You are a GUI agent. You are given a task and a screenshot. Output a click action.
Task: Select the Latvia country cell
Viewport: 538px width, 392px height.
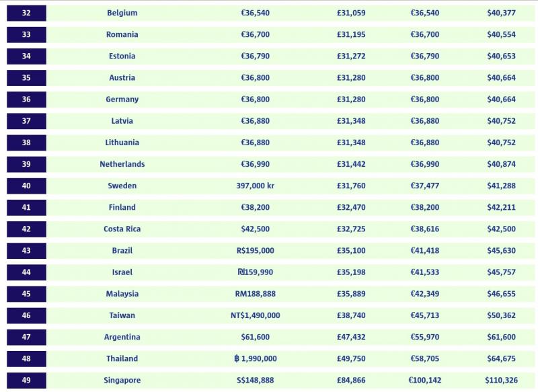click(x=122, y=121)
